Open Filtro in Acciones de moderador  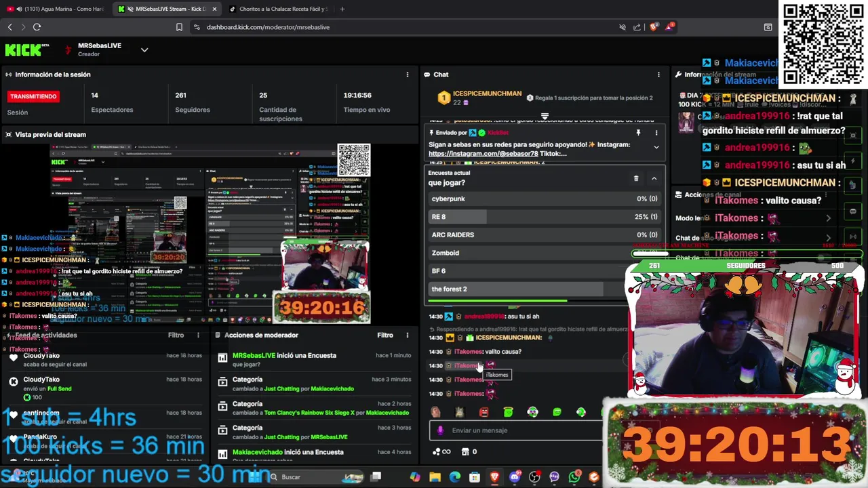click(385, 335)
